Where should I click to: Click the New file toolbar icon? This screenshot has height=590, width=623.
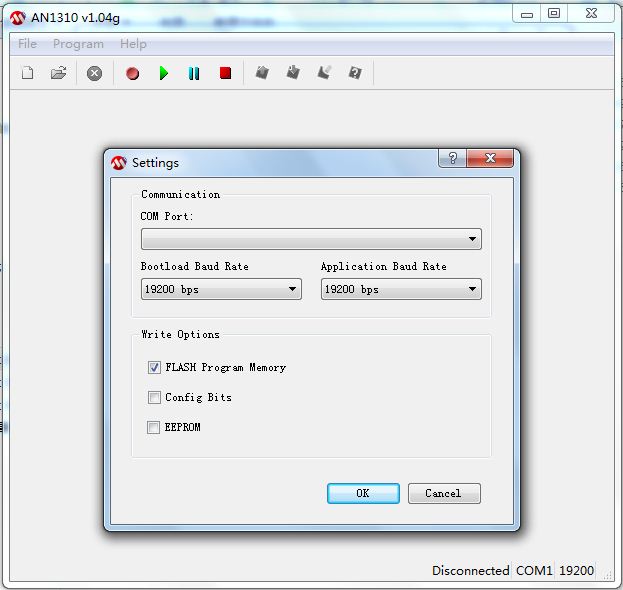[x=27, y=73]
